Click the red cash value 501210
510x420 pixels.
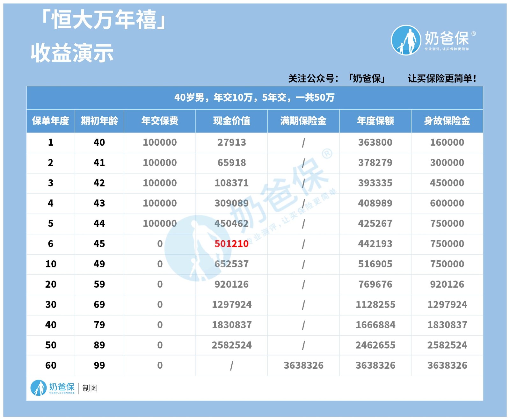pyautogui.click(x=232, y=244)
